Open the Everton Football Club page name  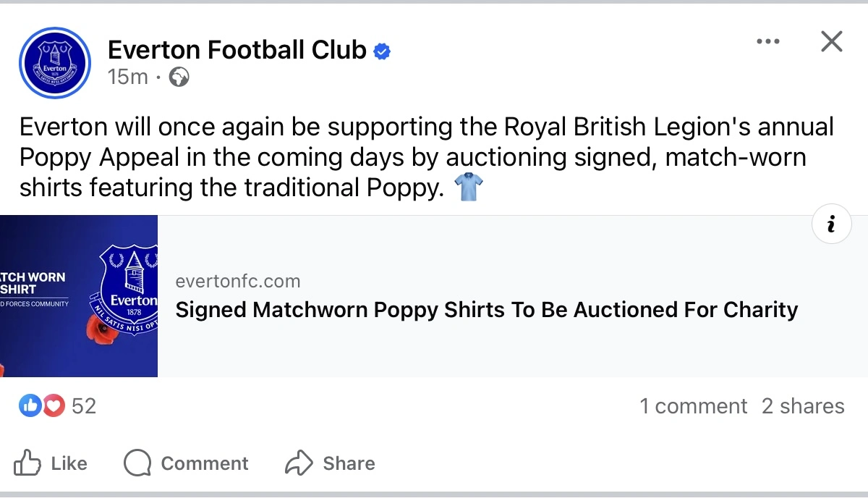(x=237, y=50)
